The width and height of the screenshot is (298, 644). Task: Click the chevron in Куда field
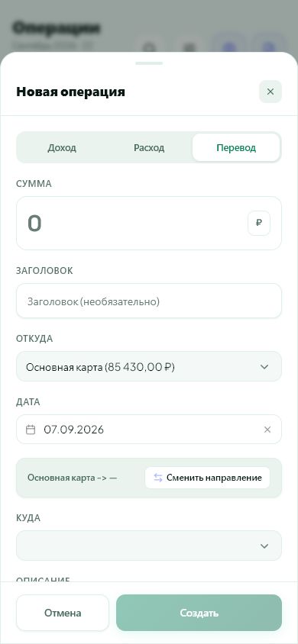coord(264,546)
